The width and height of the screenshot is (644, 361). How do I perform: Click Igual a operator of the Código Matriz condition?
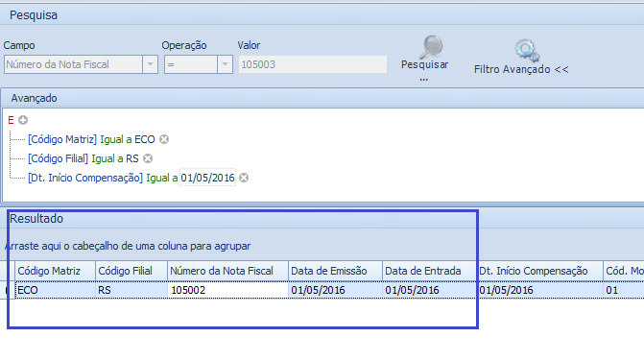(116, 139)
